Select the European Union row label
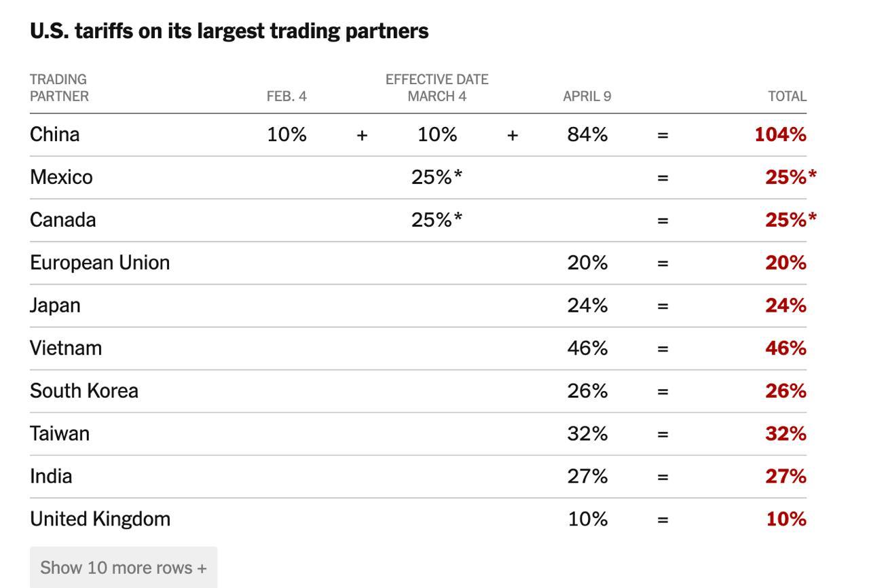 click(100, 263)
